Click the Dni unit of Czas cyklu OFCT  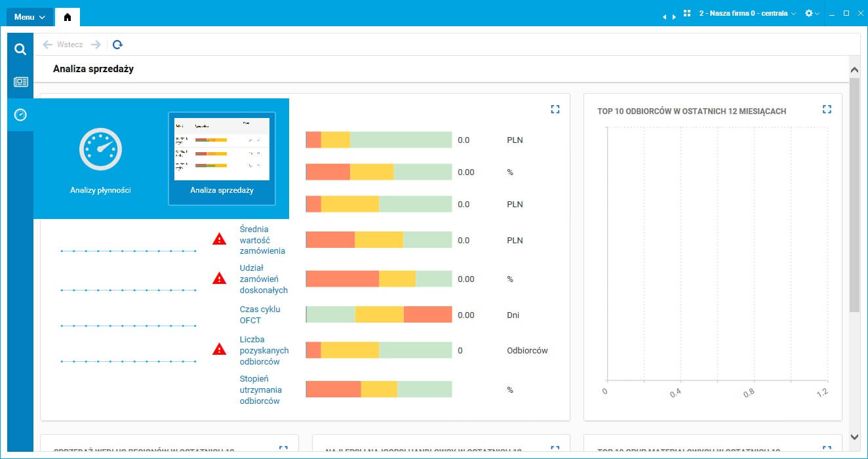point(513,315)
